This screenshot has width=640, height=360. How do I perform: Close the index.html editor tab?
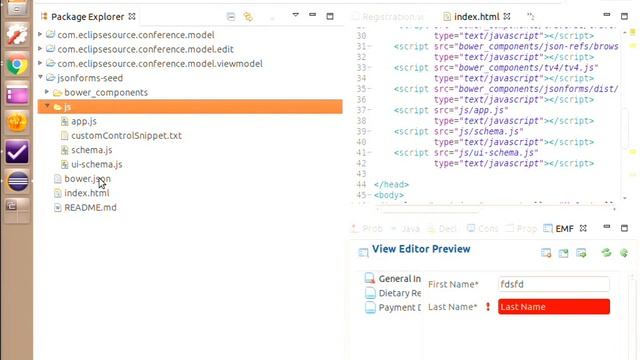[x=507, y=16]
